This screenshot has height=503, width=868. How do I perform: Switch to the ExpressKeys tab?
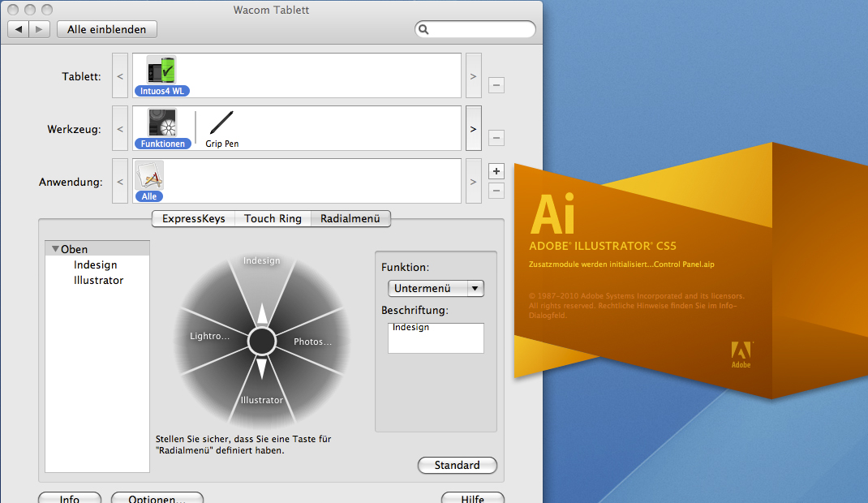[194, 218]
